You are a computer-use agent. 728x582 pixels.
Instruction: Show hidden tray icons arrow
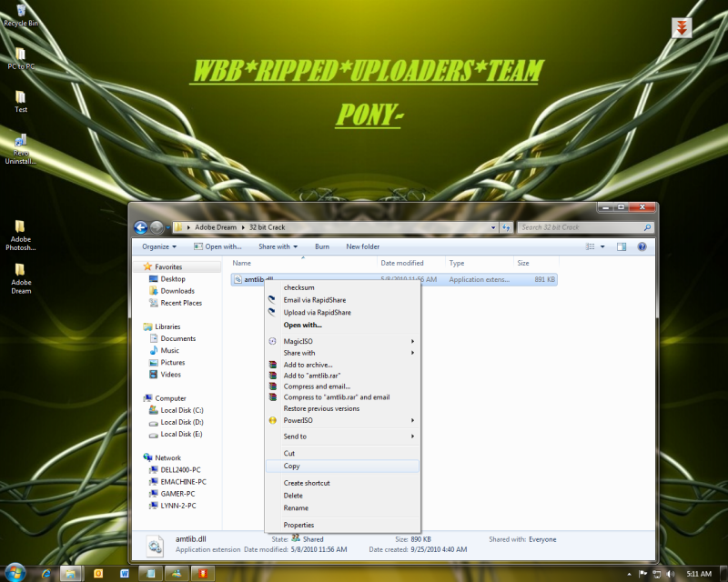pyautogui.click(x=629, y=575)
